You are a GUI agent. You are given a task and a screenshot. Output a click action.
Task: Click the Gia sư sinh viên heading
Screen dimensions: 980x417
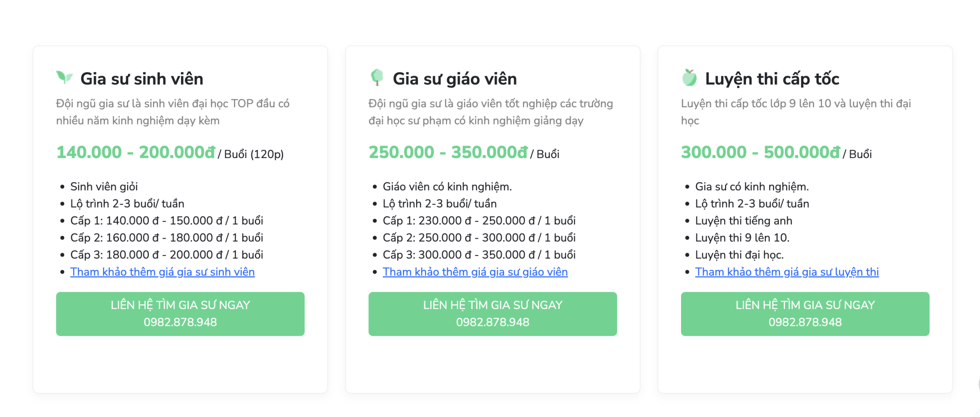142,79
